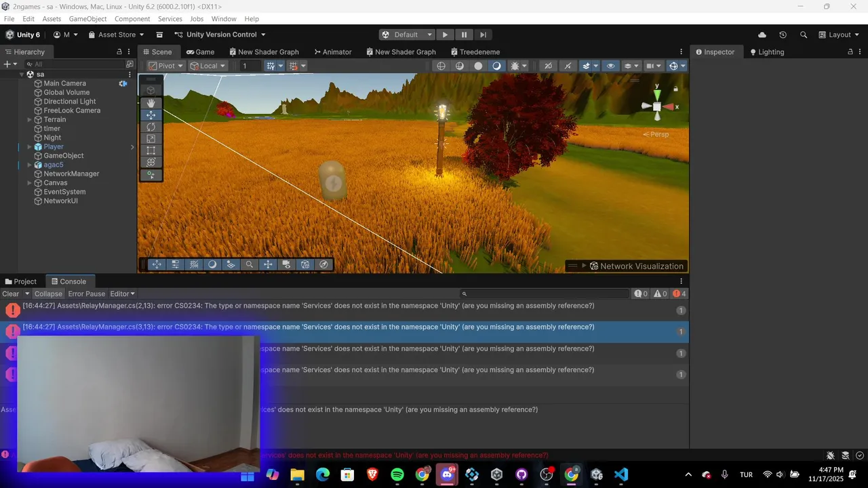Toggle info messages filter in Console

641,293
